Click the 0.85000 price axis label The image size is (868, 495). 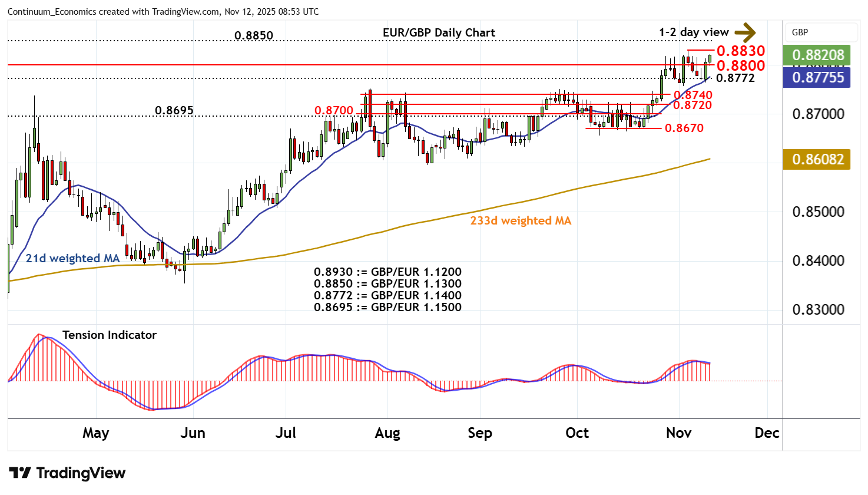pyautogui.click(x=817, y=212)
